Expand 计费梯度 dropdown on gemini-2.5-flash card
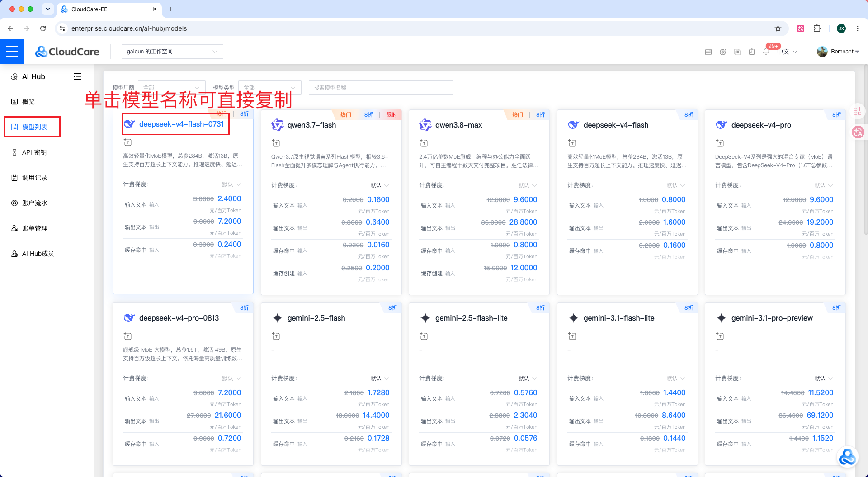The width and height of the screenshot is (868, 477). 379,378
